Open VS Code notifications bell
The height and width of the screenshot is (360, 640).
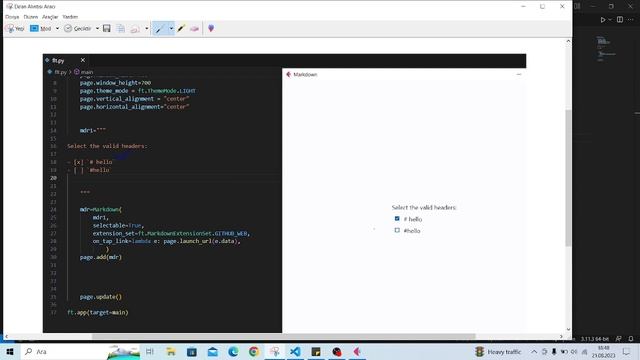[x=631, y=339]
